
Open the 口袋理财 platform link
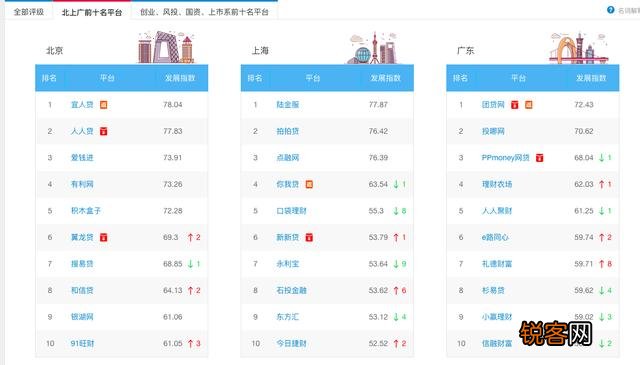click(291, 211)
